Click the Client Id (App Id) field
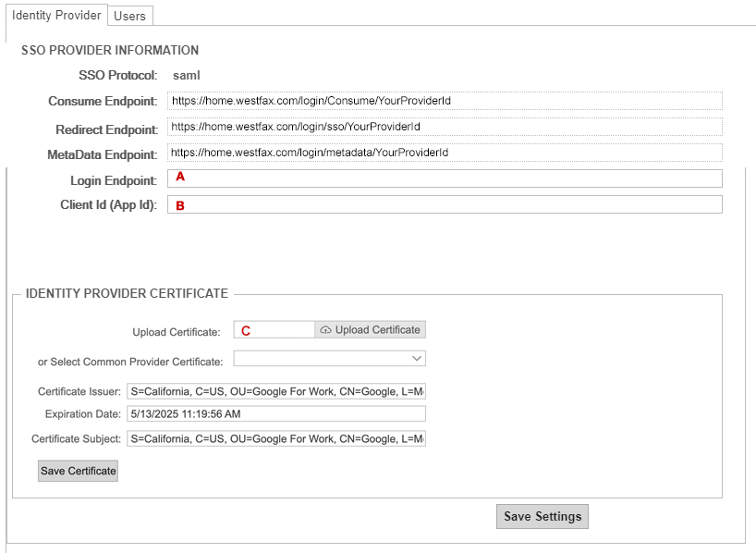The image size is (756, 553). [x=444, y=203]
